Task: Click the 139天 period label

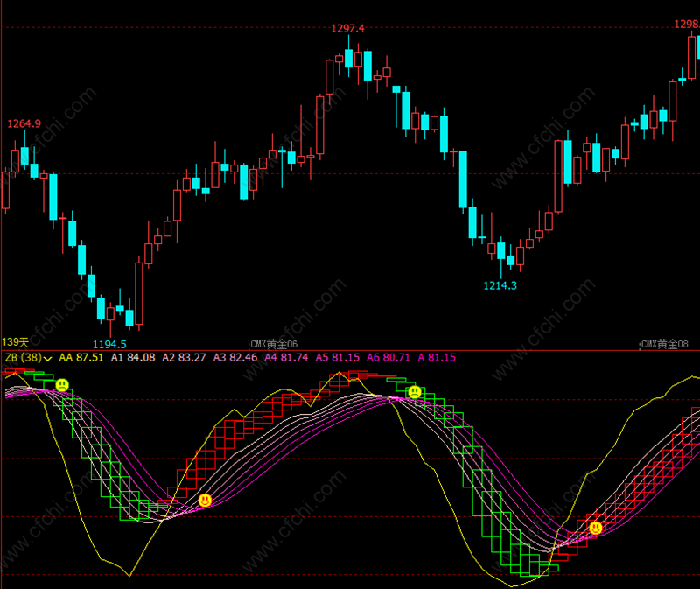Action: pyautogui.click(x=15, y=342)
